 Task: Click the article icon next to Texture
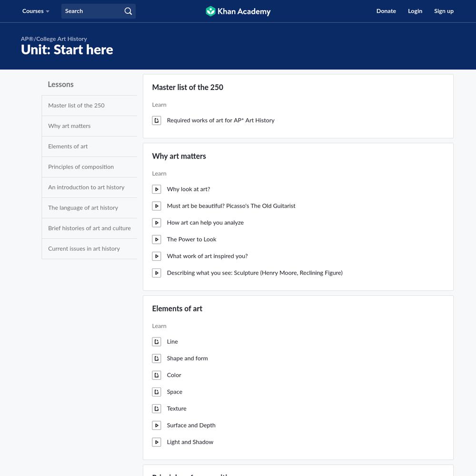pyautogui.click(x=157, y=409)
